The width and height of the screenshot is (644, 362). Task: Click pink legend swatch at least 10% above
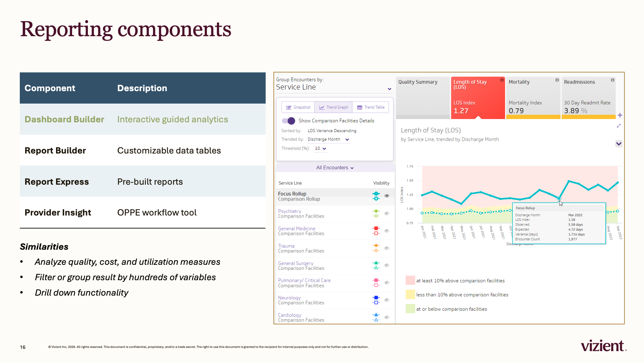point(410,281)
